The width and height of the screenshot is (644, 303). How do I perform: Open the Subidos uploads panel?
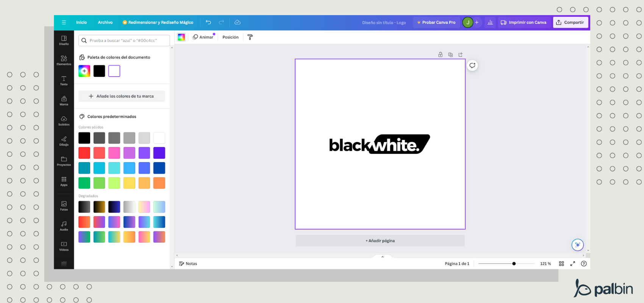(x=64, y=121)
